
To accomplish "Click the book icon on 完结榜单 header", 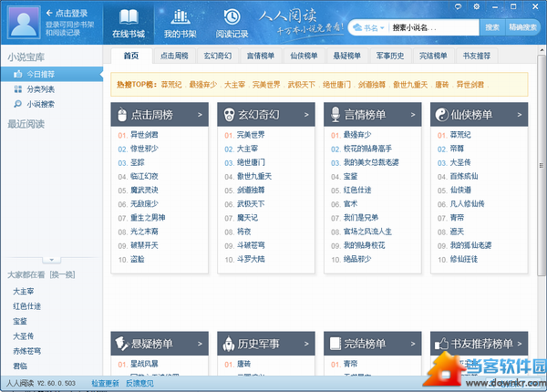I will point(335,344).
